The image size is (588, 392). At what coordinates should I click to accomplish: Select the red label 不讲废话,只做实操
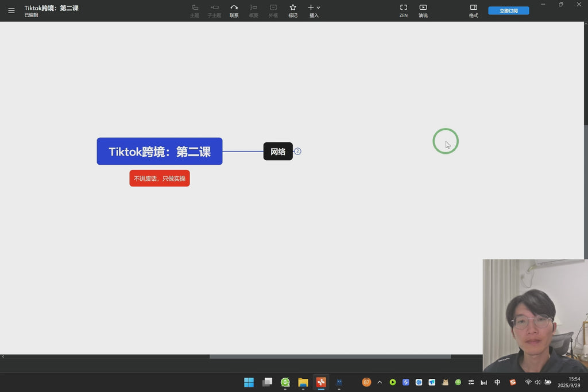pyautogui.click(x=160, y=178)
